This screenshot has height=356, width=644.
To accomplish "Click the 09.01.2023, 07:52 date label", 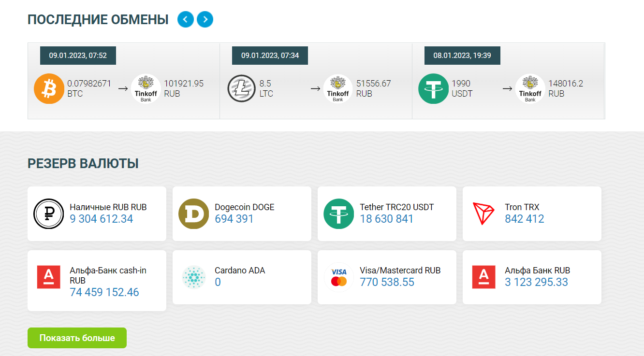I will pyautogui.click(x=78, y=56).
